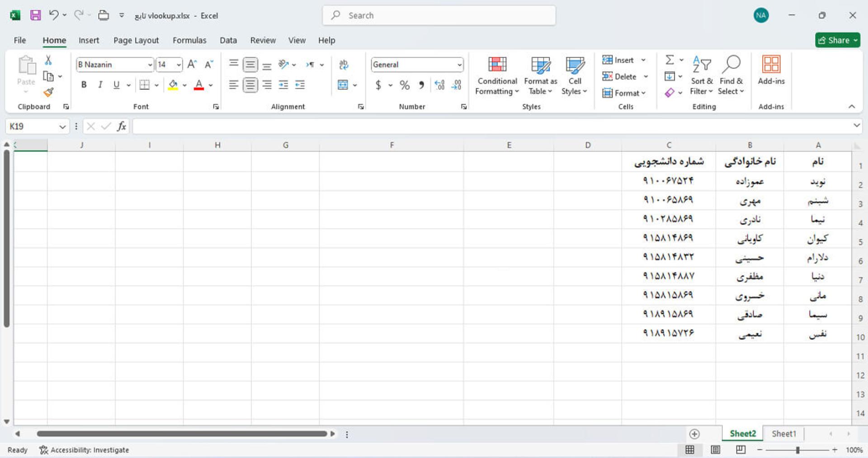Expand the formula bar chevron
Image resolution: width=868 pixels, height=458 pixels.
click(856, 125)
